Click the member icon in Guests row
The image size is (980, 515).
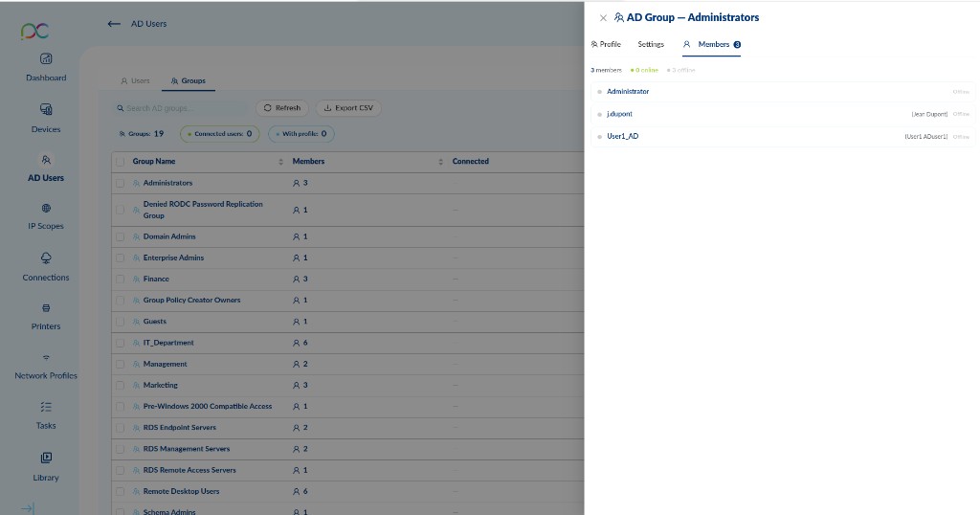point(297,322)
